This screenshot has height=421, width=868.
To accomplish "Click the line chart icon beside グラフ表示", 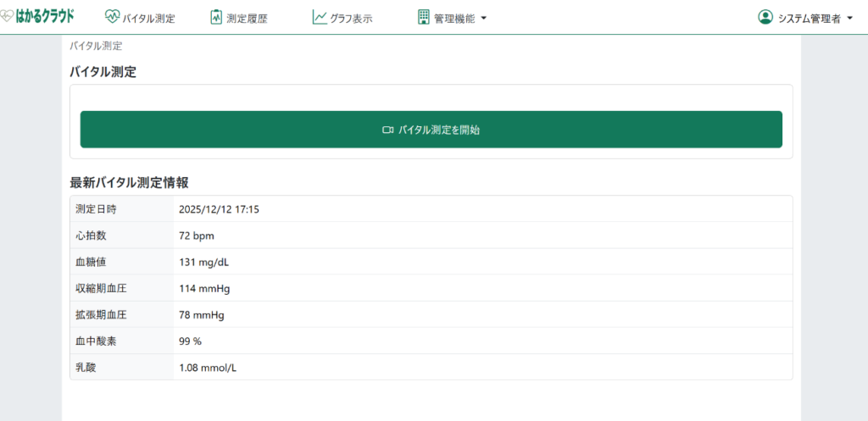I will click(320, 17).
